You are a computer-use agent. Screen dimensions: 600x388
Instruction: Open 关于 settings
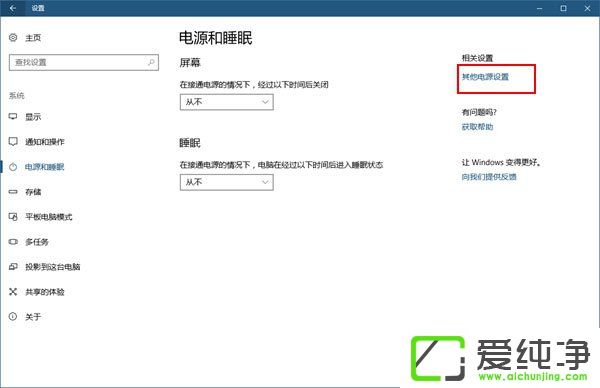33,317
